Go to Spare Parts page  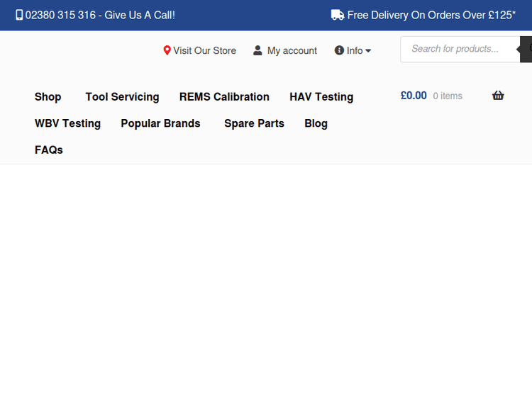[254, 123]
